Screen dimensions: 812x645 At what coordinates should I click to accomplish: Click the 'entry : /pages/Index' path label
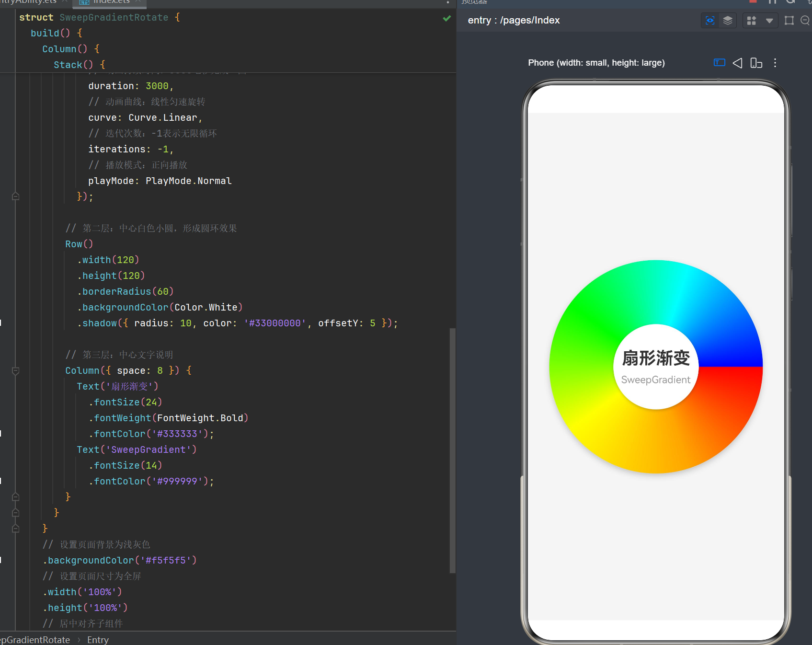(x=514, y=21)
